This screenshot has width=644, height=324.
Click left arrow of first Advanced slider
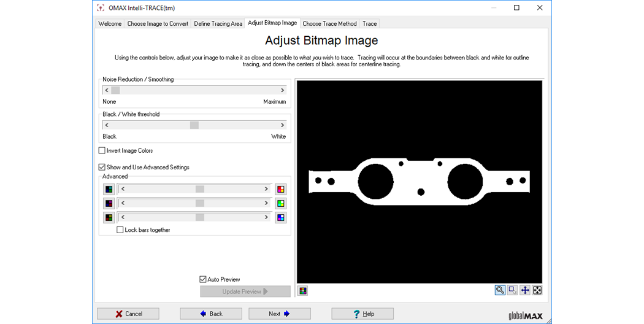(123, 189)
